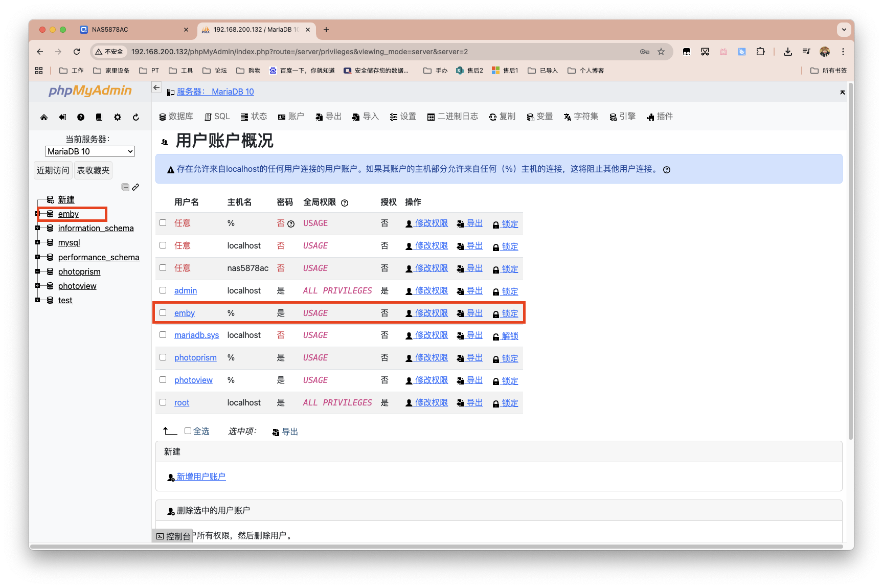This screenshot has height=588, width=883.
Task: Click the log out door icon above the sidebar
Action: tap(62, 117)
